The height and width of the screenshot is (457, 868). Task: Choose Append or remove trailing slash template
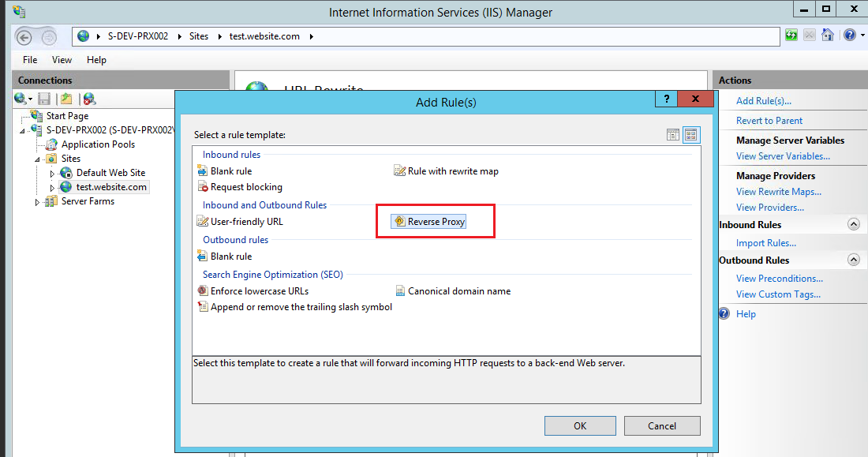coord(301,307)
